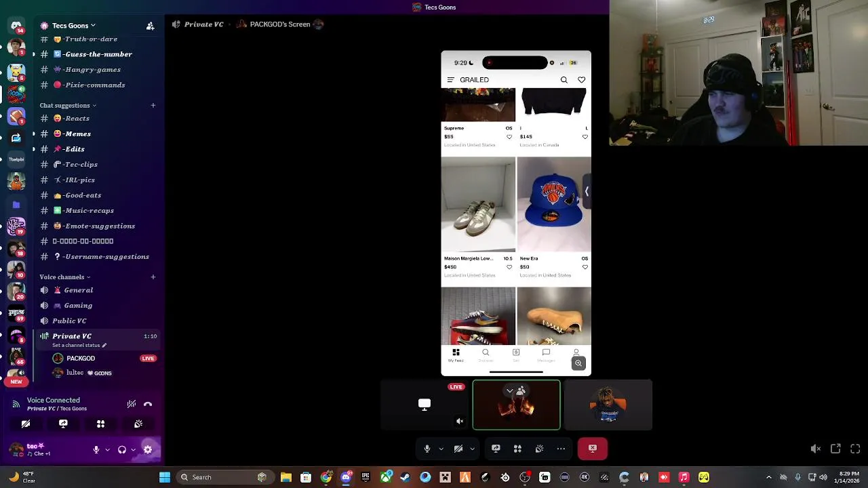Open soundboard icon in bottom call control bar
This screenshot has height=488, width=868.
pos(539,449)
